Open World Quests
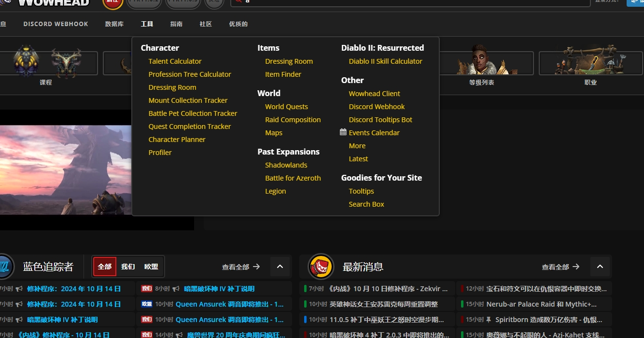Viewport: 644px width, 338px height. coord(286,107)
